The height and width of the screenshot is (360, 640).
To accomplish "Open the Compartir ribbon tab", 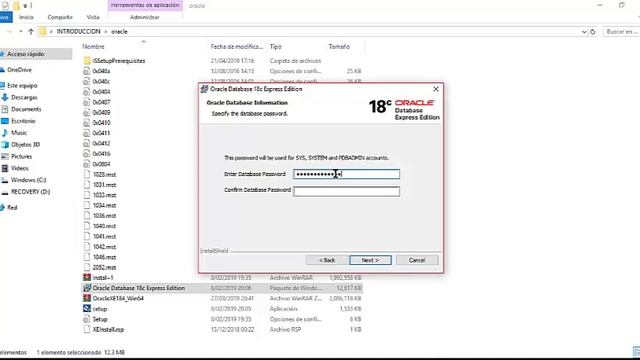I will (x=60, y=17).
